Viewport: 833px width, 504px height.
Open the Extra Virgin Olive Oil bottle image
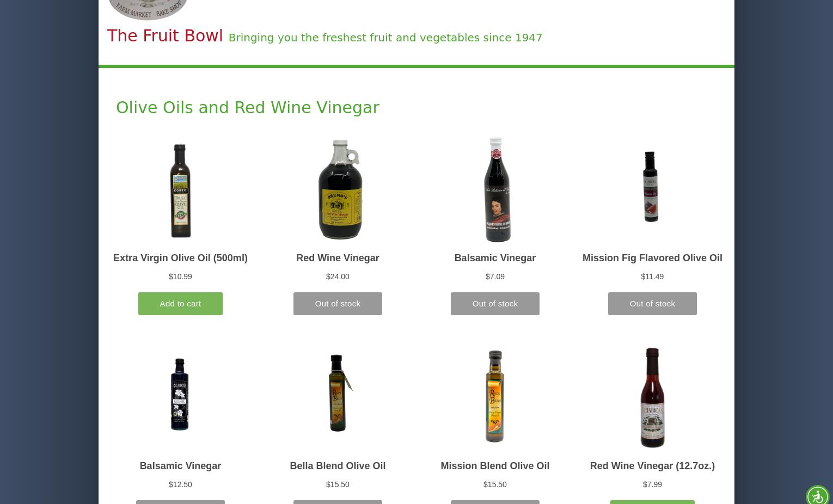180,190
